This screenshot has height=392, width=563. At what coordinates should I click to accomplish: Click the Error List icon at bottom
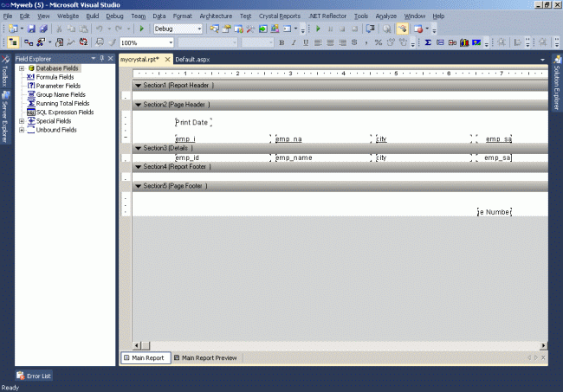pos(21,376)
